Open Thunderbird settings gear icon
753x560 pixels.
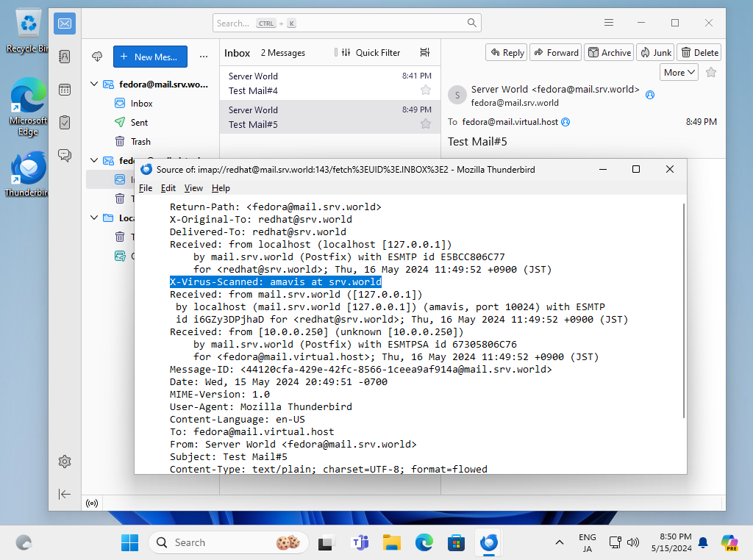click(65, 462)
